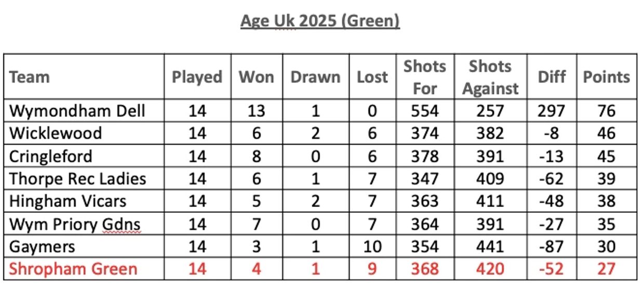Select the Cringleford row name cell
The image size is (644, 285).
click(51, 156)
